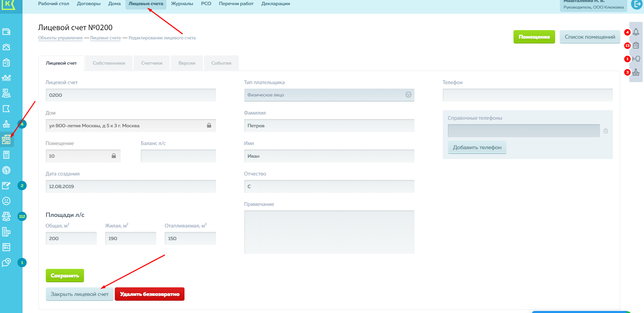The width and height of the screenshot is (644, 313).
Task: Click Закрыть лицевой счет button
Action: coord(80,294)
